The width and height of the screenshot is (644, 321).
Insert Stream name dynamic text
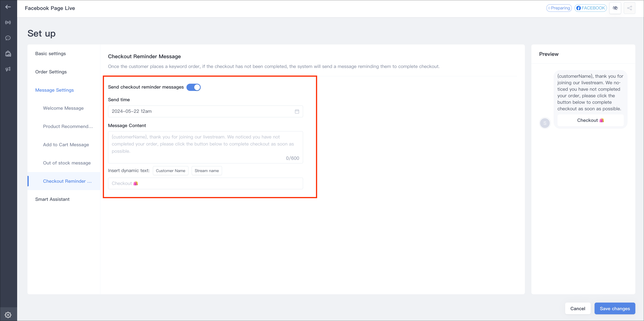(207, 171)
